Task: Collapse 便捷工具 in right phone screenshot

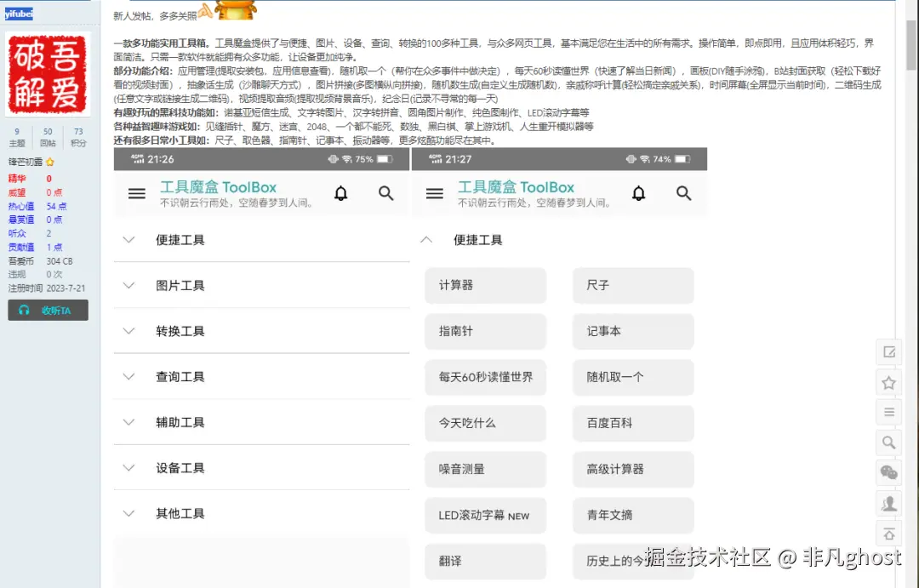Action: coord(559,240)
